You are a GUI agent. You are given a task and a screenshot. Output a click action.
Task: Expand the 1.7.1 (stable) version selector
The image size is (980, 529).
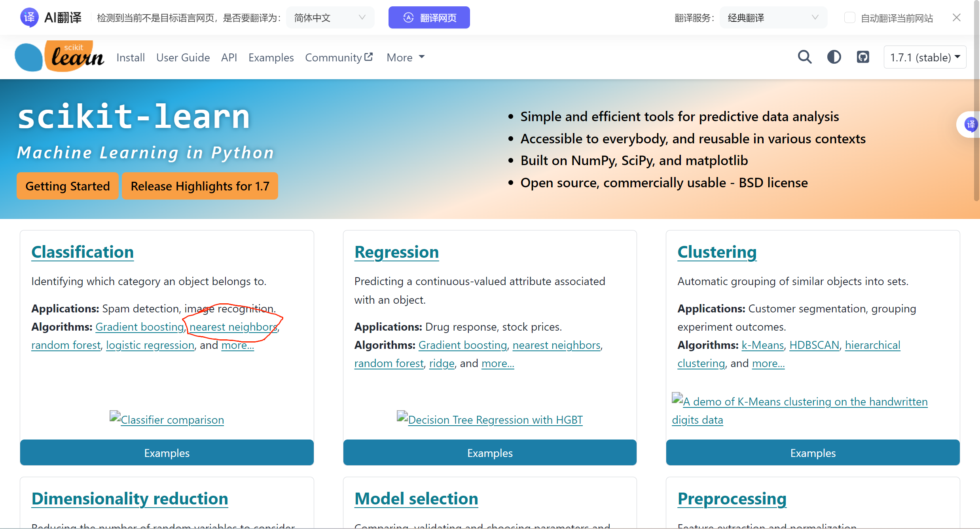point(925,57)
